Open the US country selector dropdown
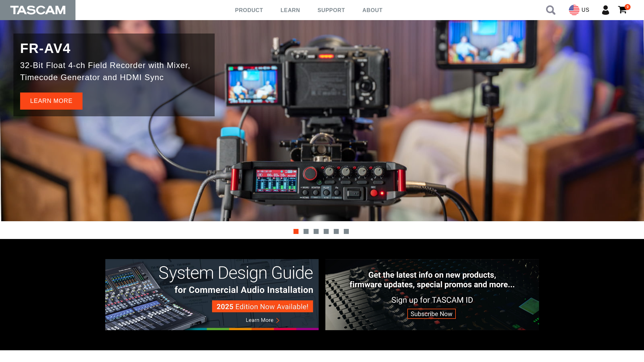The image size is (644, 362). tap(579, 10)
